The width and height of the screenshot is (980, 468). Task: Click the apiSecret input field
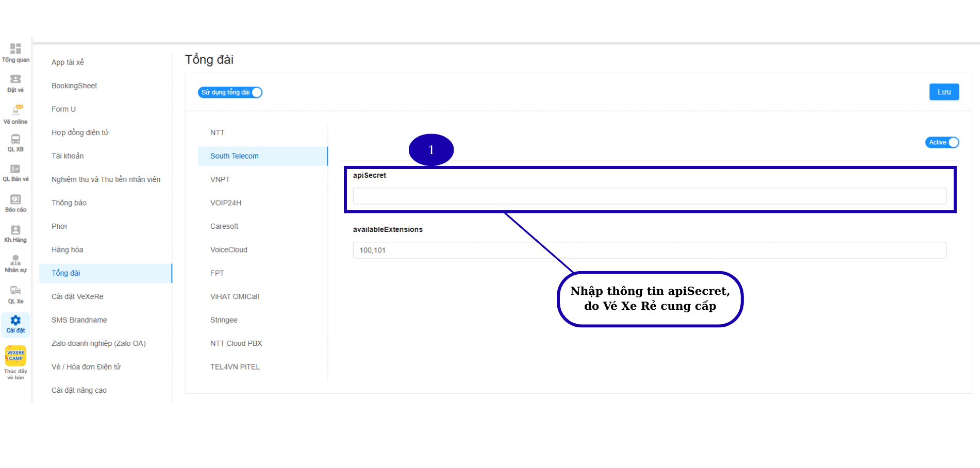click(x=649, y=196)
